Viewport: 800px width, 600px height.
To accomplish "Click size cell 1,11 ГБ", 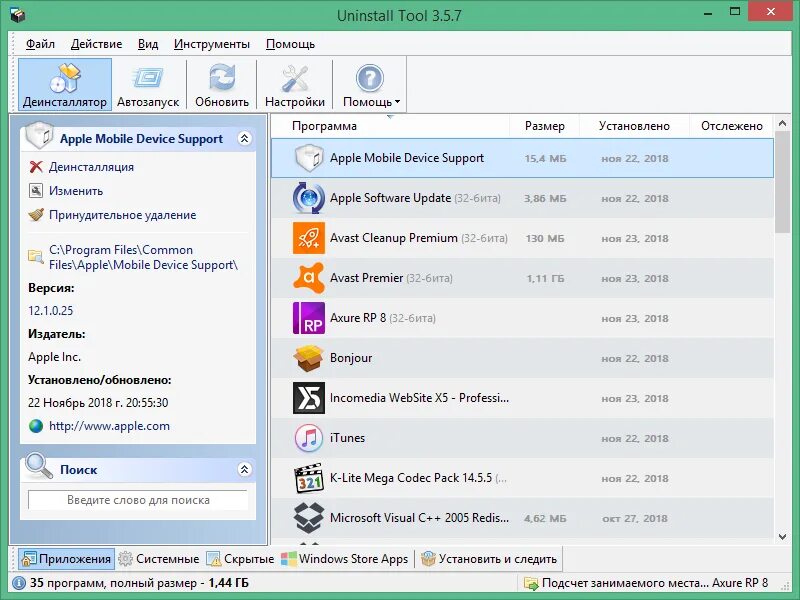I will (545, 279).
